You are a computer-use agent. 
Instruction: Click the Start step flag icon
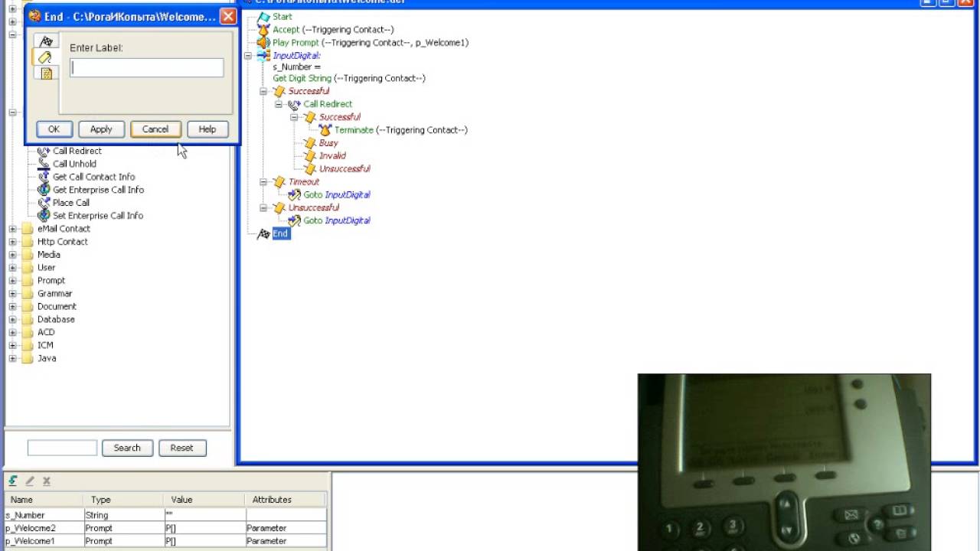[263, 17]
